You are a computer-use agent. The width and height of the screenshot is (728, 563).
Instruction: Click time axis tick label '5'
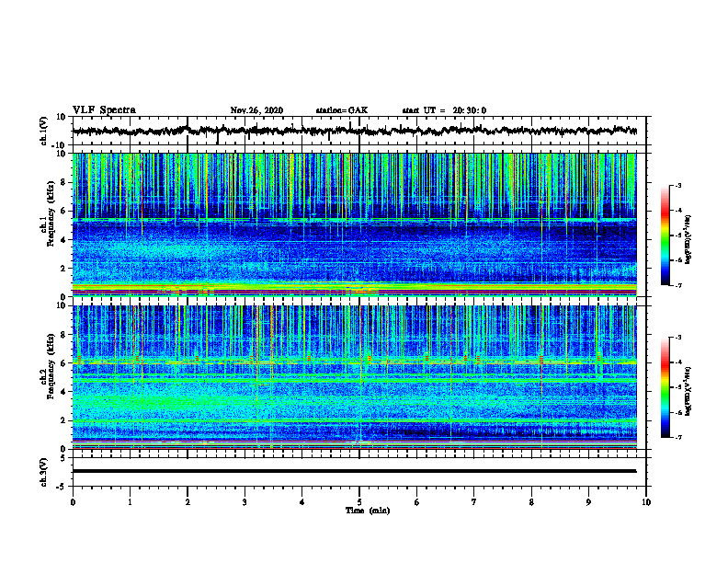359,502
